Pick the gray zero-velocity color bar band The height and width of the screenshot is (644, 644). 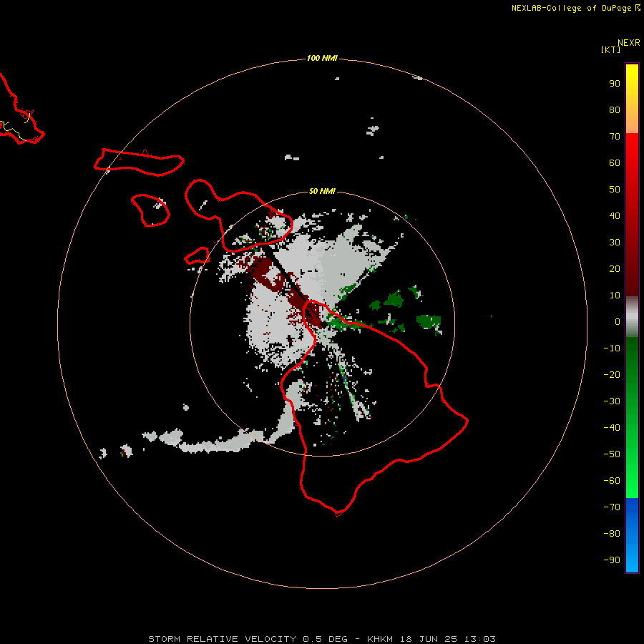pos(632,317)
